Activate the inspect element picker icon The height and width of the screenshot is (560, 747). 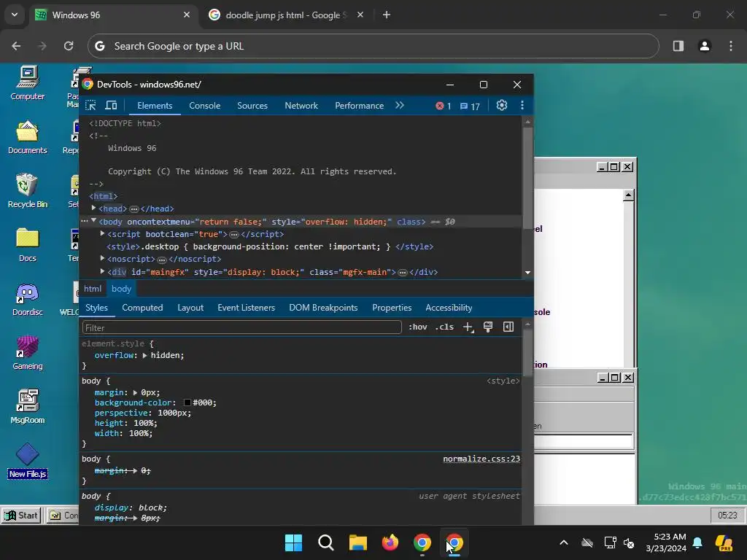coord(90,105)
